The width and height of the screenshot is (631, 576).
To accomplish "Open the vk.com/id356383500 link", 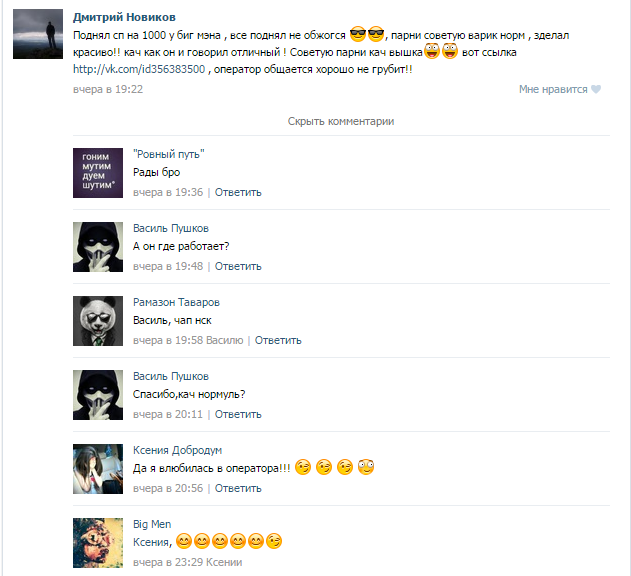I will click(x=139, y=69).
